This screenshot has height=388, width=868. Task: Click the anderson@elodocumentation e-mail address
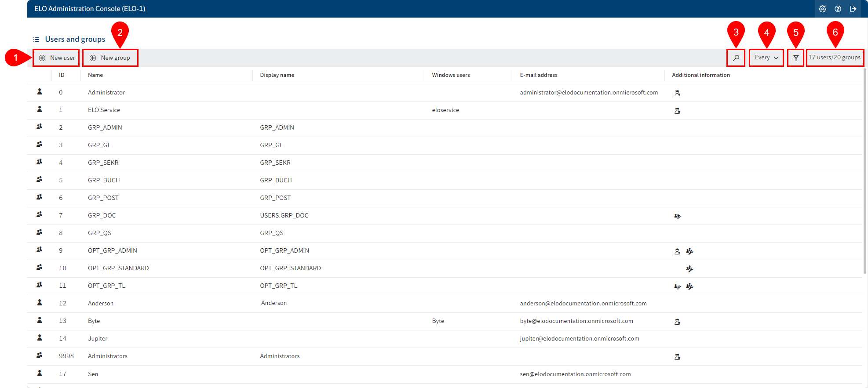tap(583, 304)
